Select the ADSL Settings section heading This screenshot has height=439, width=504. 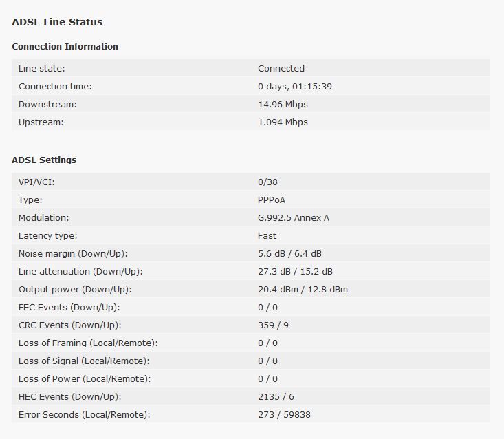point(44,160)
